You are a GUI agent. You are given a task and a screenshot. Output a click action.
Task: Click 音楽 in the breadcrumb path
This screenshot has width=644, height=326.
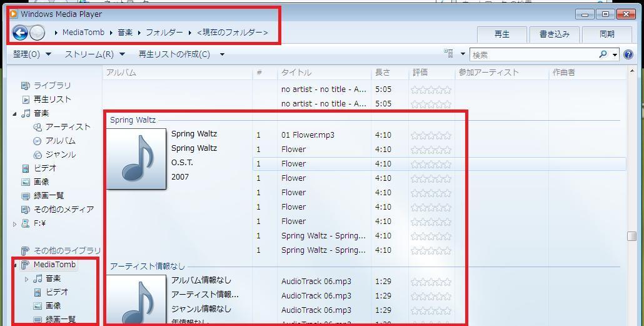[125, 32]
